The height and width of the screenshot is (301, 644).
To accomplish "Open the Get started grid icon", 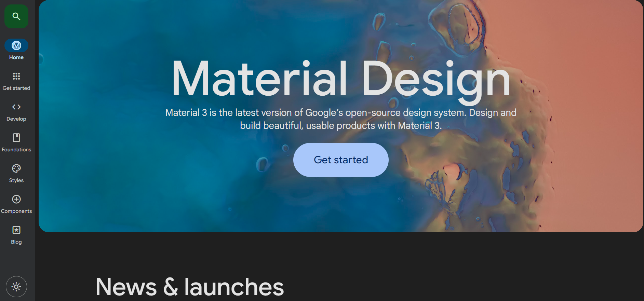I will point(16,76).
